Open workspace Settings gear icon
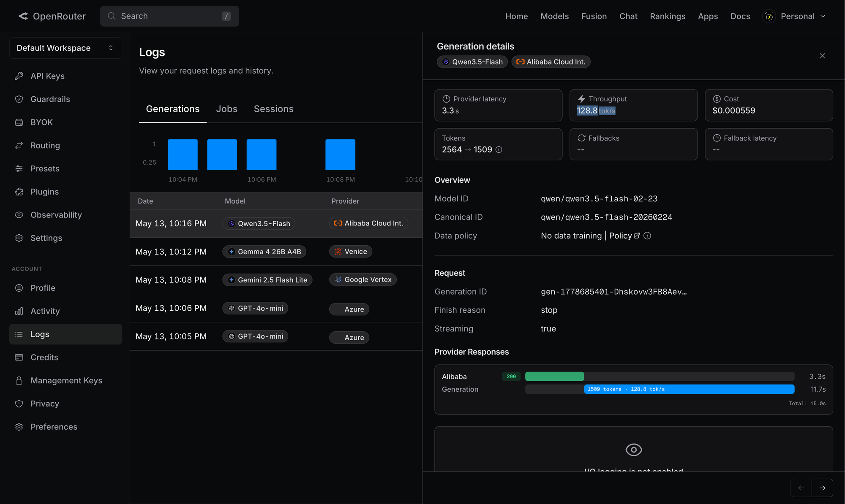This screenshot has height=504, width=845. (x=19, y=238)
